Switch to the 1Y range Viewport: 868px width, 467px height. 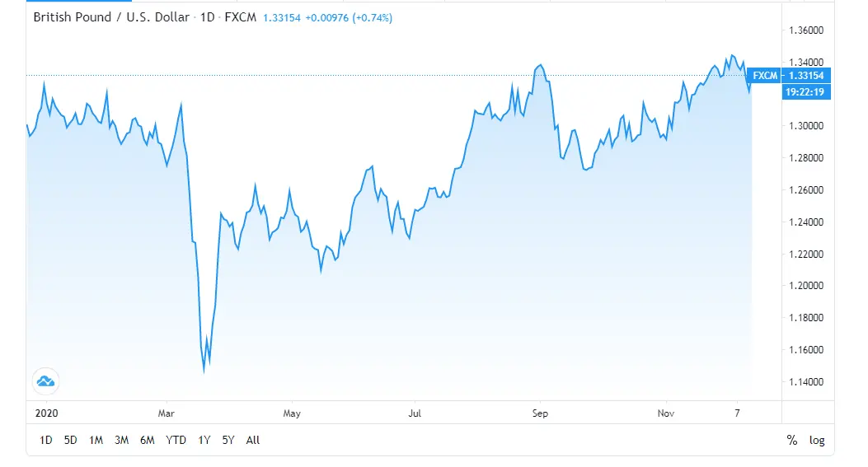coord(204,441)
